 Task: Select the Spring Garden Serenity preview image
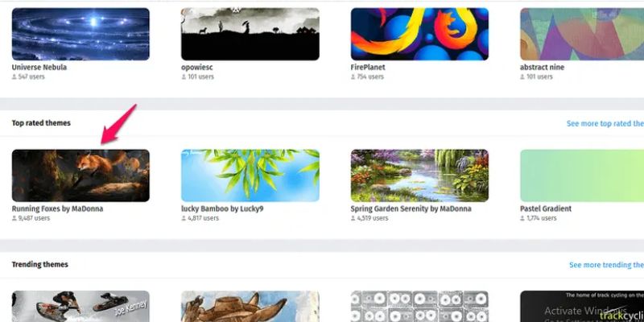419,175
